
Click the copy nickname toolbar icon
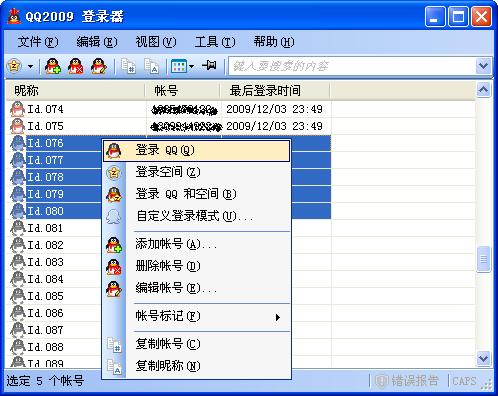tap(151, 66)
